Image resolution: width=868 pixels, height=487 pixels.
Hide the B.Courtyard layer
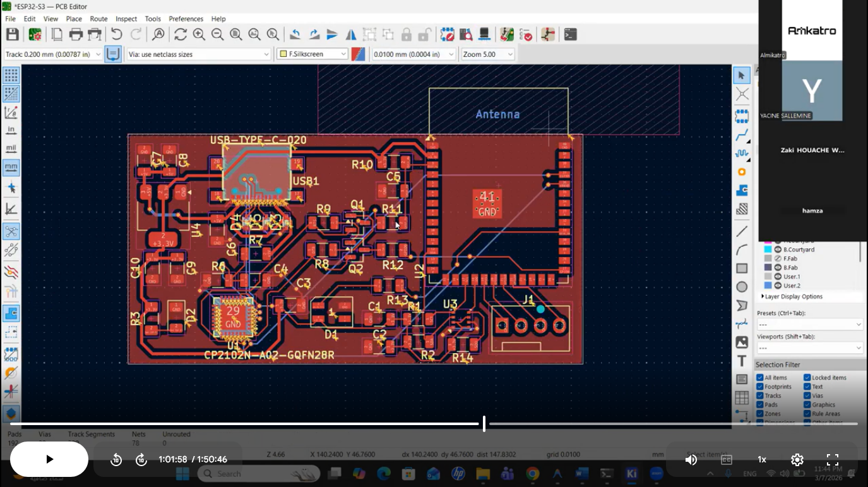(x=778, y=250)
